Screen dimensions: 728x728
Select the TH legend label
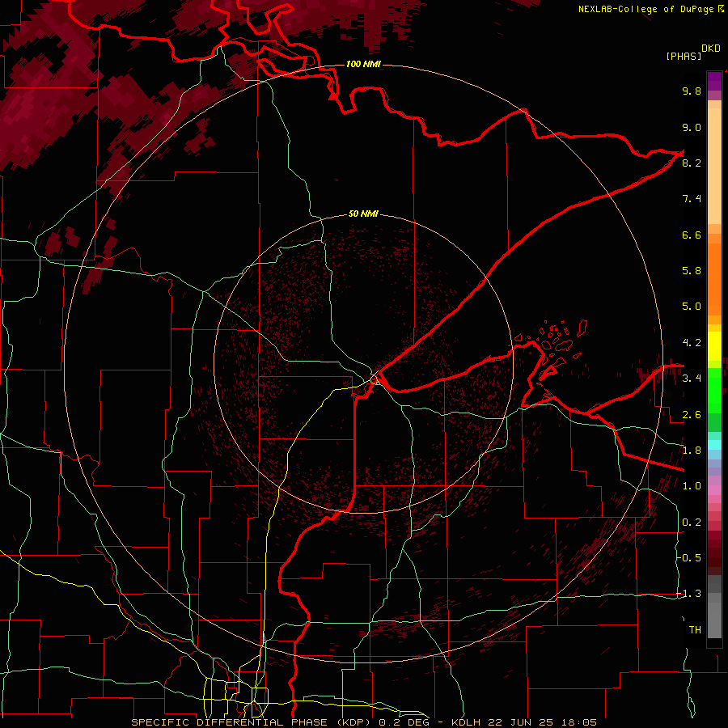click(695, 630)
